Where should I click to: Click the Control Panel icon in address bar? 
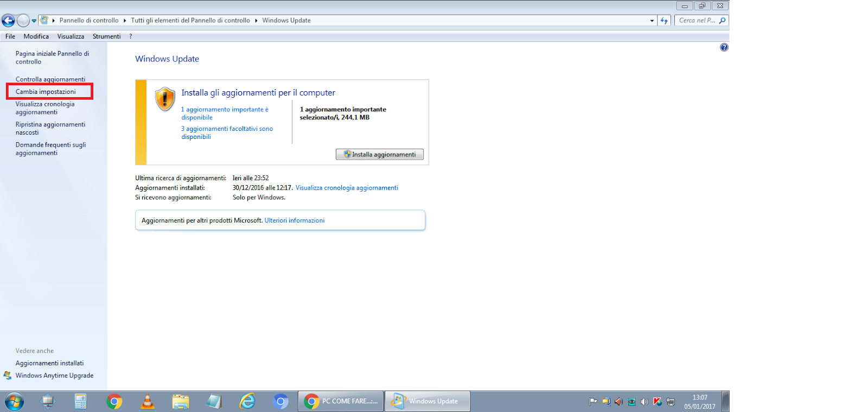coord(44,20)
